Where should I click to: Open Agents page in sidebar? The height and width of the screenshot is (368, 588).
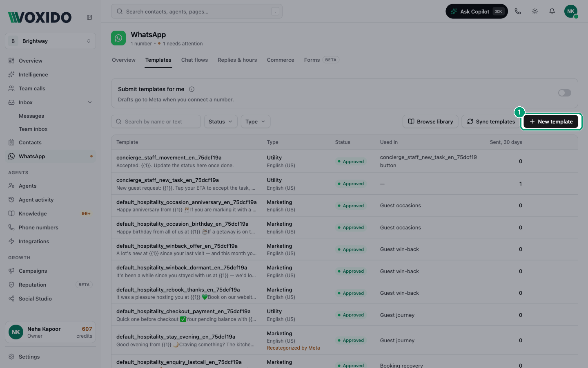click(x=51, y=186)
